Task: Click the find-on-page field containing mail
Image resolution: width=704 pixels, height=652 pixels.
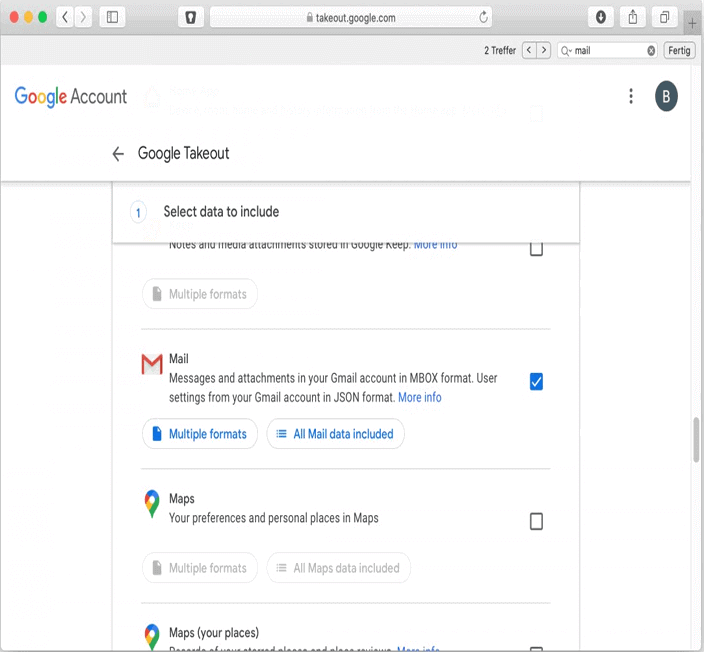Action: coord(607,51)
